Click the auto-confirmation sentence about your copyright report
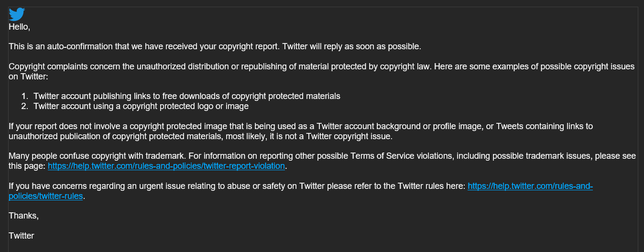This screenshot has width=644, height=252. pos(144,47)
